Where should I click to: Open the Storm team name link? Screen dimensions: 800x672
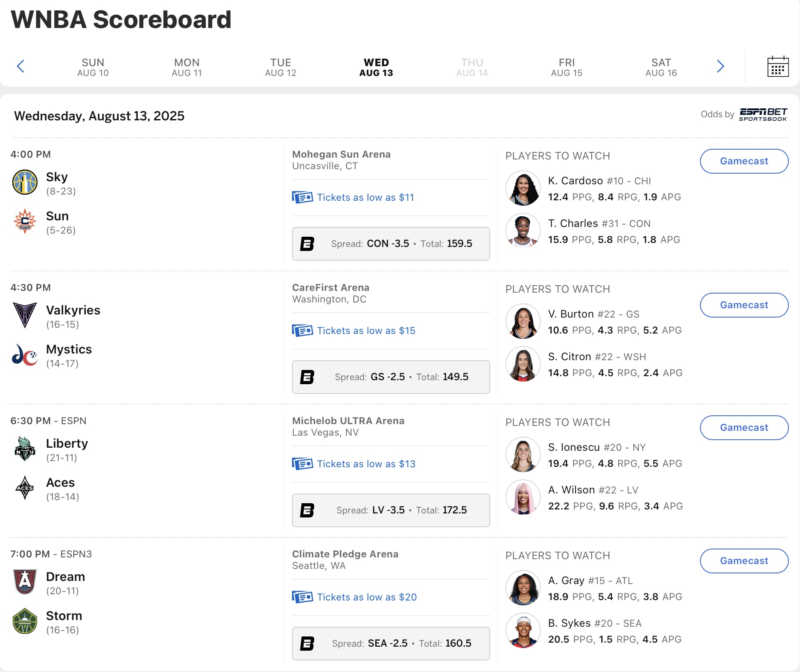(x=64, y=616)
